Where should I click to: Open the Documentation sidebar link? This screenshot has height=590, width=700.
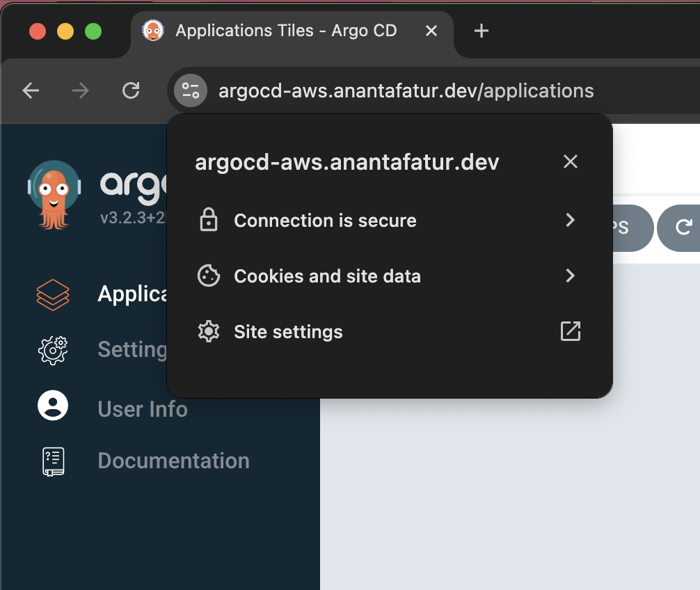click(x=173, y=461)
